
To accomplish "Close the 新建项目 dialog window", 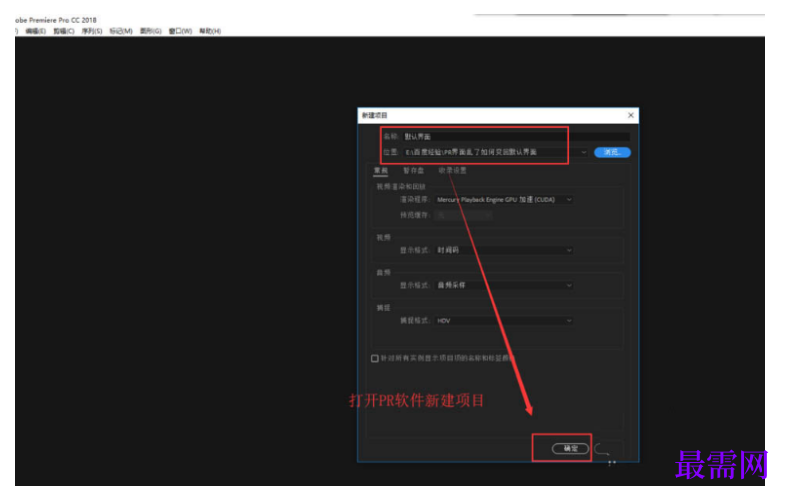I will [x=630, y=115].
